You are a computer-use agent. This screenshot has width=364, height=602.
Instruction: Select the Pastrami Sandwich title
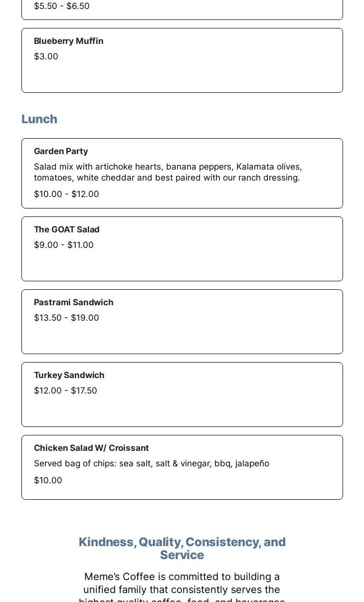tap(74, 302)
